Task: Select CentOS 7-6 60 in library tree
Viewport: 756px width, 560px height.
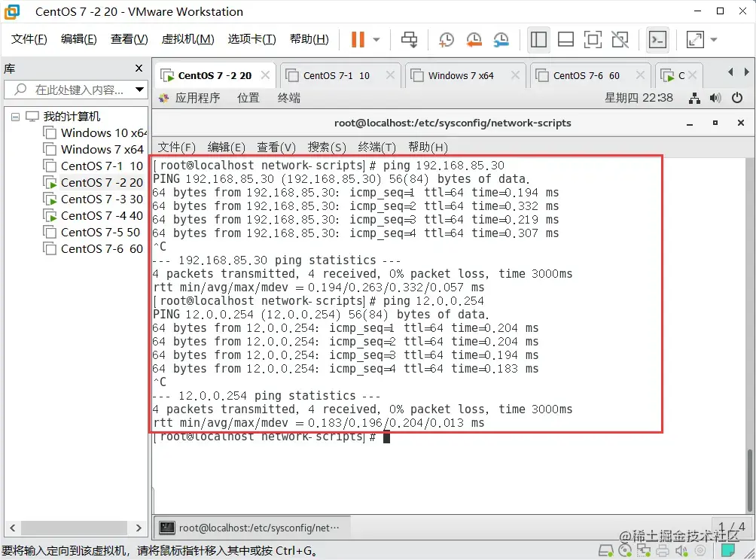Action: (x=93, y=248)
